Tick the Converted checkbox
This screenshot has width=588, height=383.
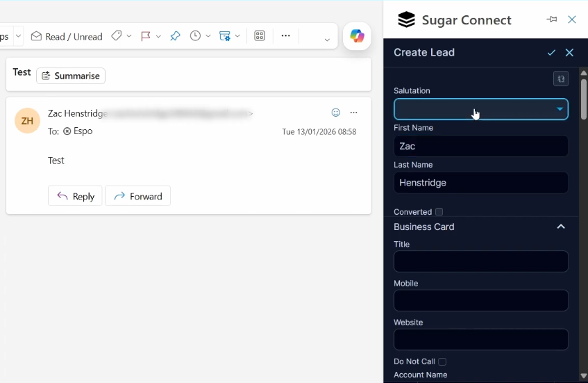point(439,212)
